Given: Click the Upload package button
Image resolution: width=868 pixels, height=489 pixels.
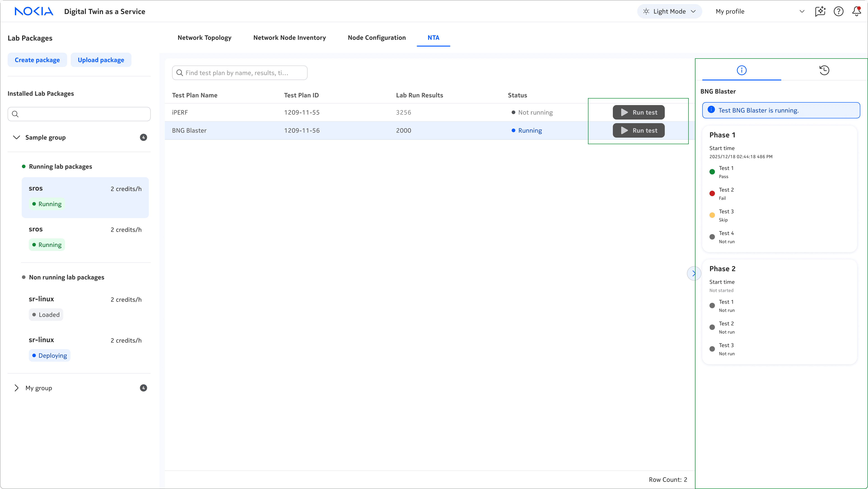Looking at the screenshot, I should (x=101, y=60).
